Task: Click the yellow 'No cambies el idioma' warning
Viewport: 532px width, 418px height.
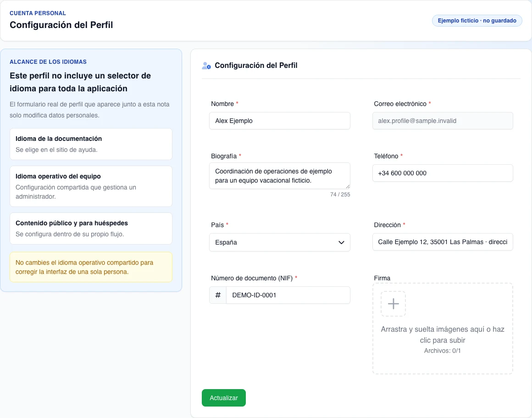Action: pos(91,267)
